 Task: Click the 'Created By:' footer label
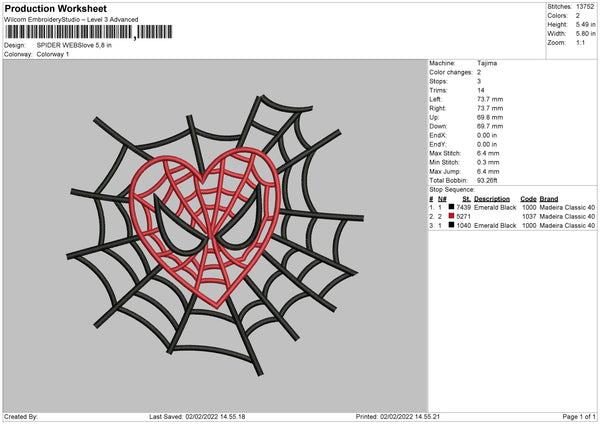[x=21, y=417]
